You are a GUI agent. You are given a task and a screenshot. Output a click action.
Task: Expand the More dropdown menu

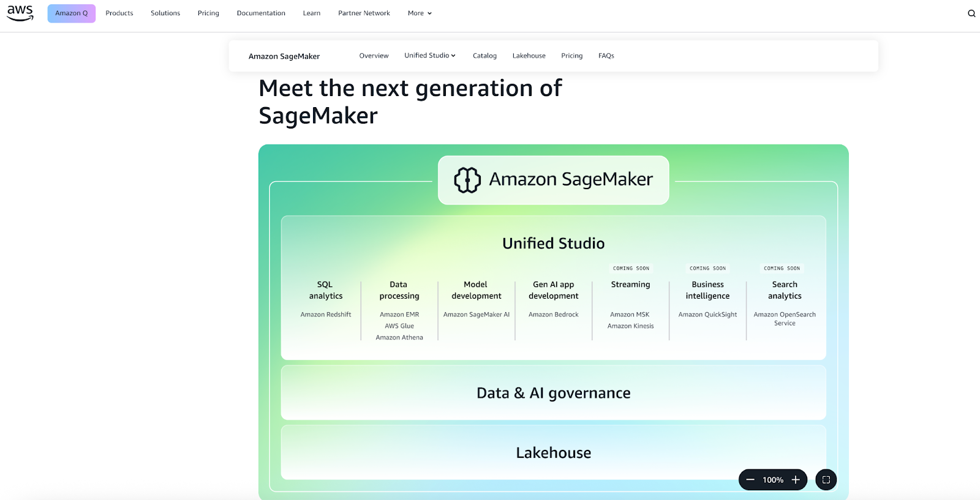click(420, 13)
